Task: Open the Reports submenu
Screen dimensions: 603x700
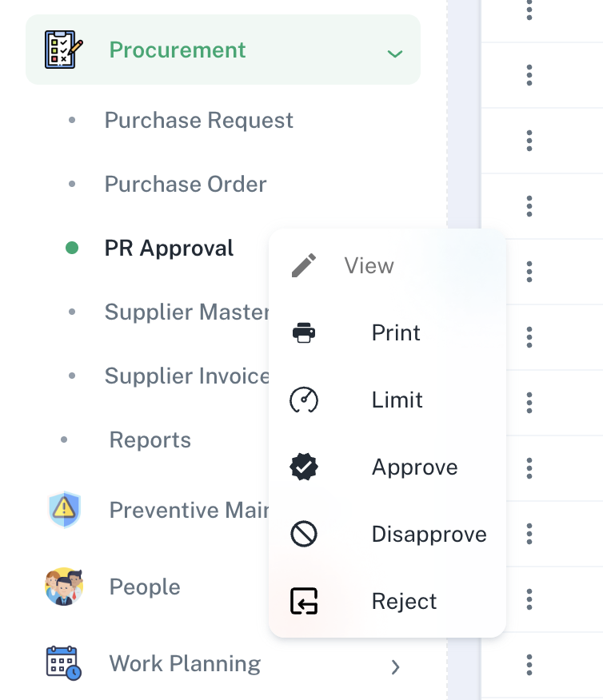Action: 150,439
